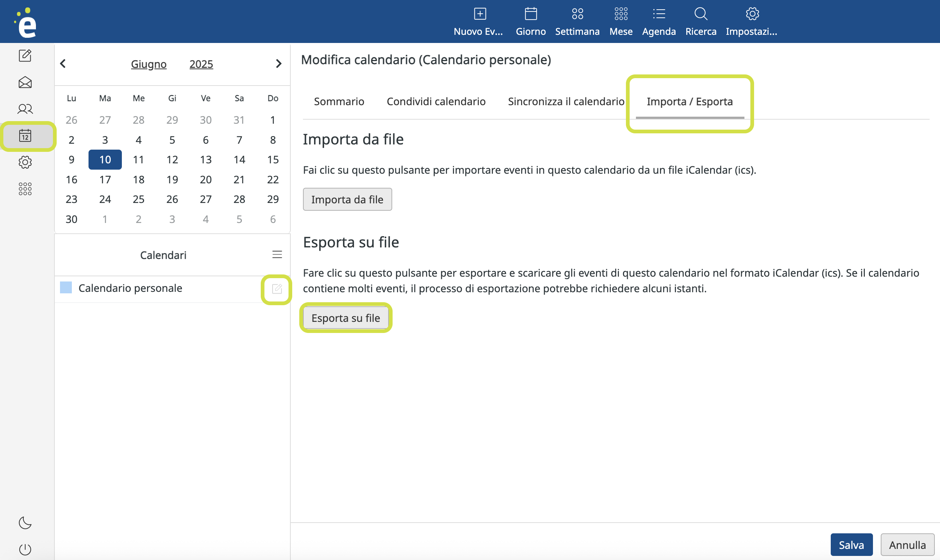Click the Calendari panel heading

coord(163,256)
